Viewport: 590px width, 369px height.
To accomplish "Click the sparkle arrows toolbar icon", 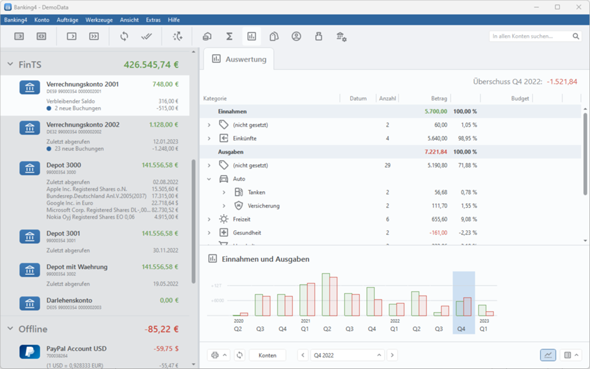I will coord(177,36).
